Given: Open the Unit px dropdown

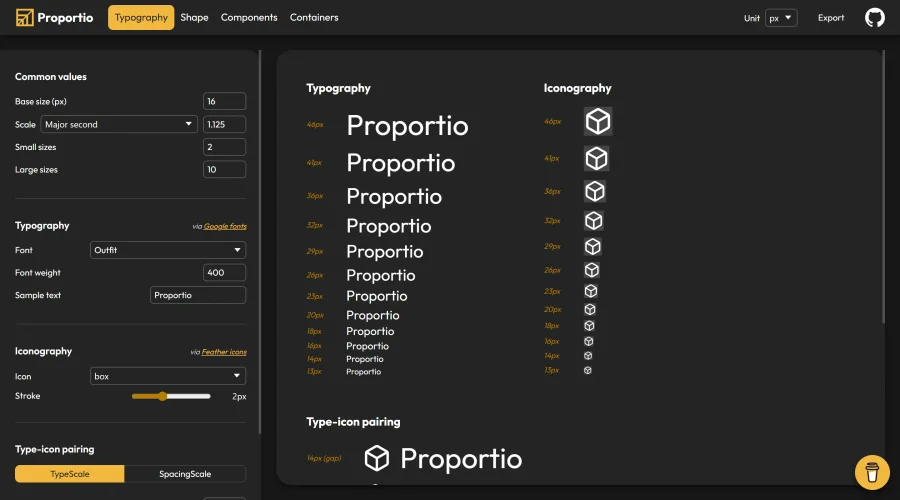Looking at the screenshot, I should click(781, 18).
